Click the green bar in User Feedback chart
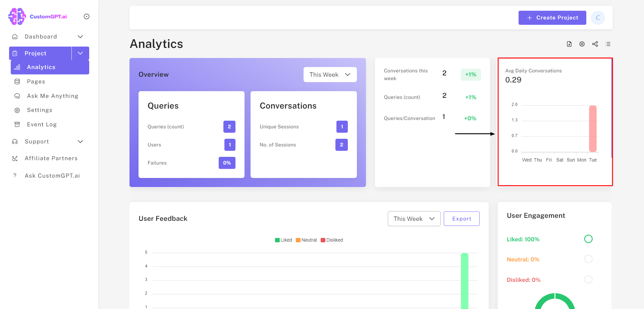Screen dimensions: 644x309 465,281
